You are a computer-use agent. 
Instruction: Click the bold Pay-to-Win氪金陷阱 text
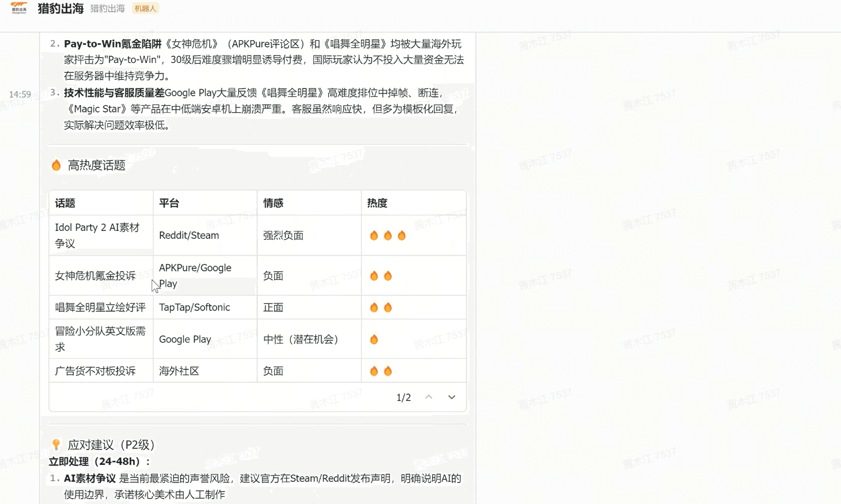click(x=112, y=44)
